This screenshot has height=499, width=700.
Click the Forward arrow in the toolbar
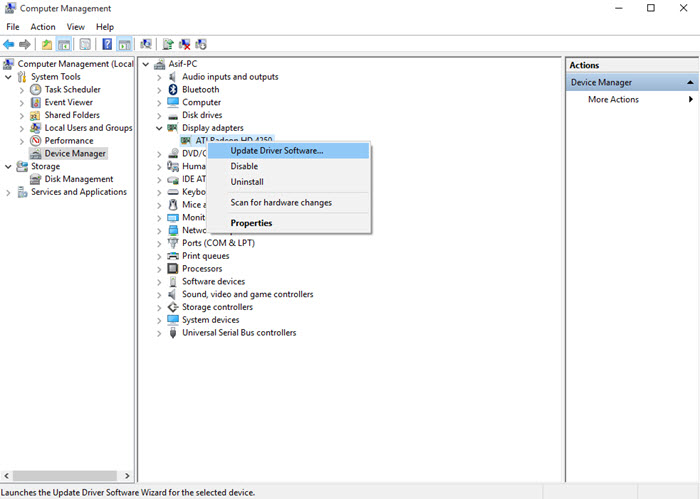click(x=25, y=44)
